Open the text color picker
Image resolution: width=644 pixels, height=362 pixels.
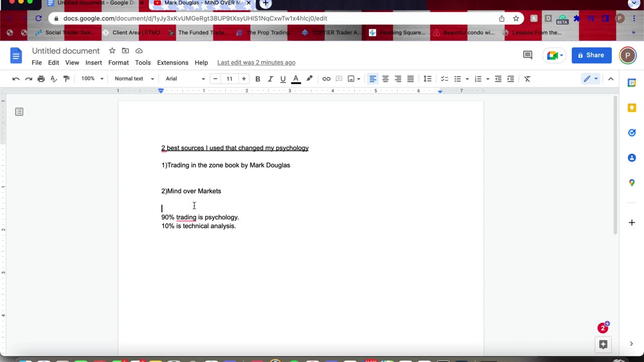[x=296, y=79]
